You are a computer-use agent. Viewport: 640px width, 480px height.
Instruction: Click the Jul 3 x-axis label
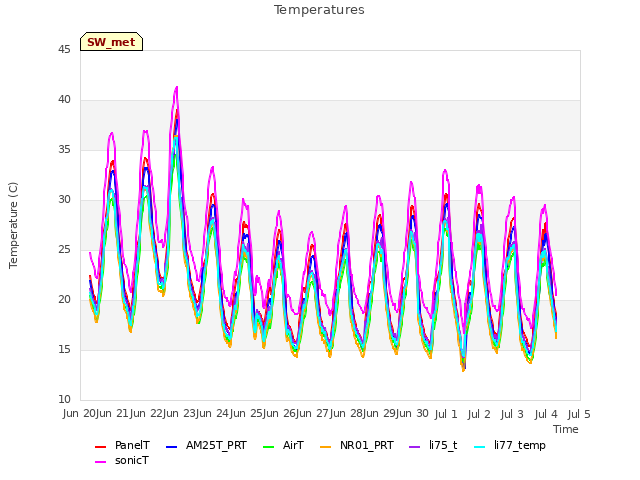[x=512, y=414]
